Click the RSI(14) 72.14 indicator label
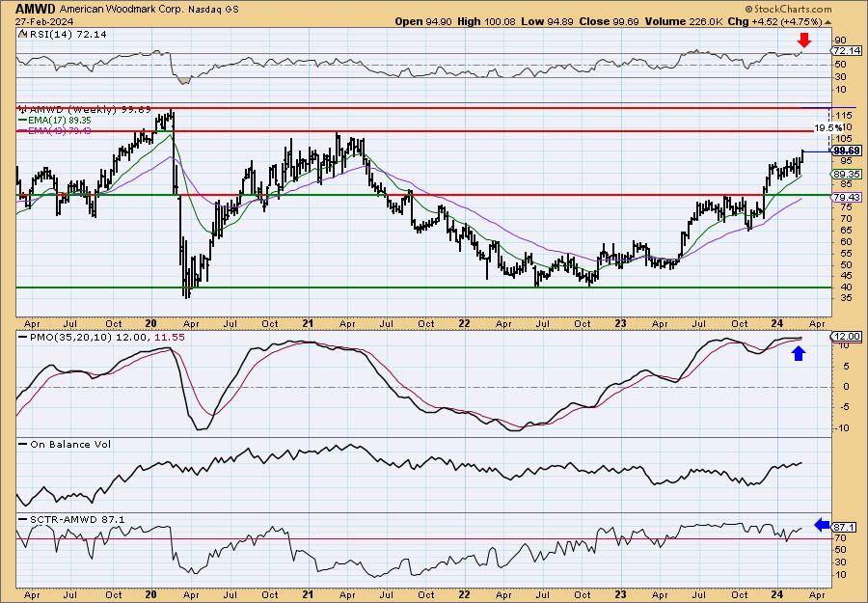Viewport: 868px width, 603px height. (x=68, y=35)
